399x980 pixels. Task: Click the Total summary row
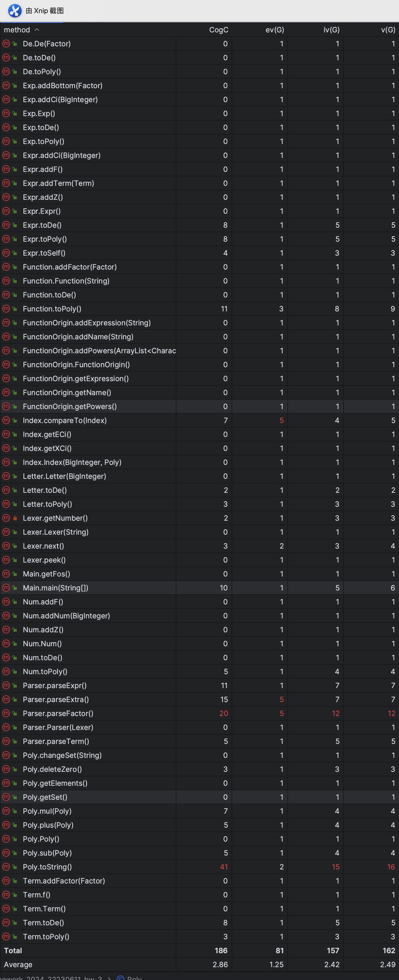(199, 950)
